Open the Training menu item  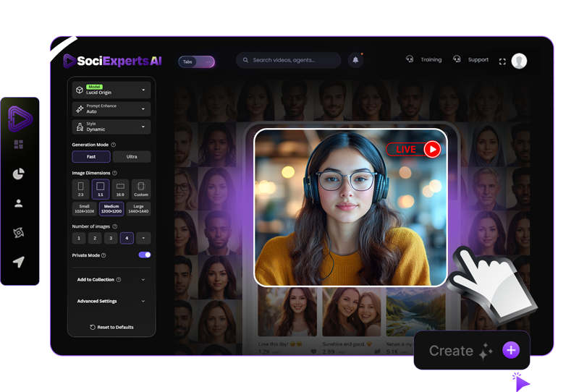coord(425,60)
